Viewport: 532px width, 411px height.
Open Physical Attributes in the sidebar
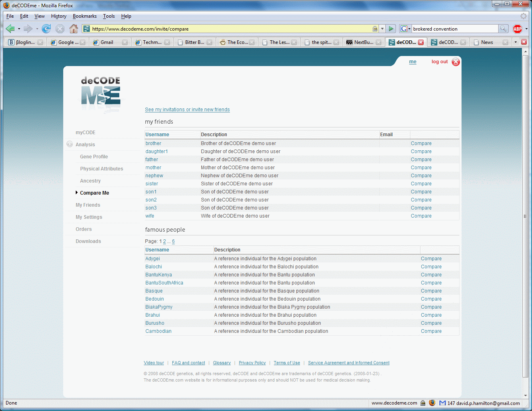pyautogui.click(x=101, y=169)
